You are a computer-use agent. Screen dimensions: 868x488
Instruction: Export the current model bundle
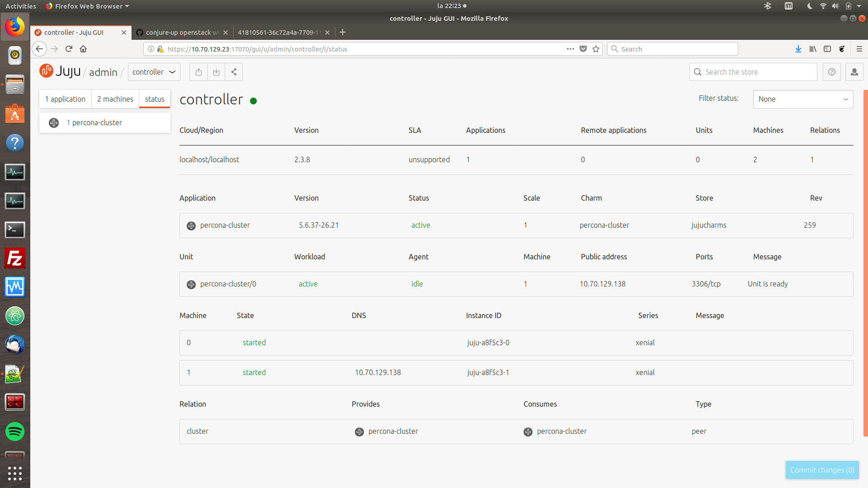(x=198, y=71)
